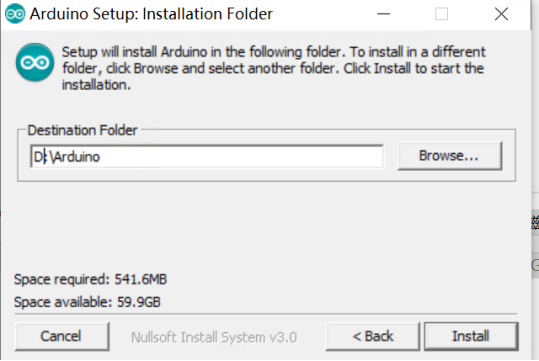Click the 'Space required: 541.6MB' label

(x=90, y=279)
